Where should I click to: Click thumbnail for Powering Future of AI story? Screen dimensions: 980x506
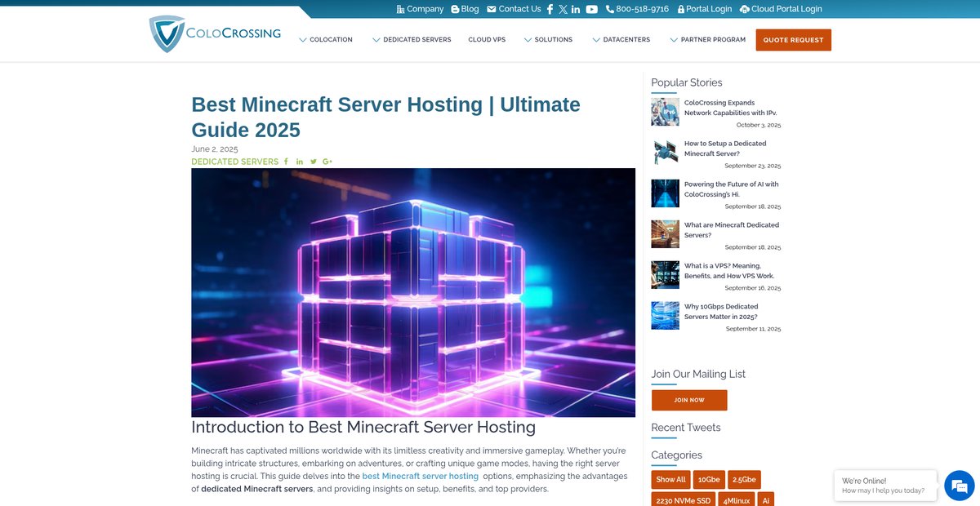(665, 193)
